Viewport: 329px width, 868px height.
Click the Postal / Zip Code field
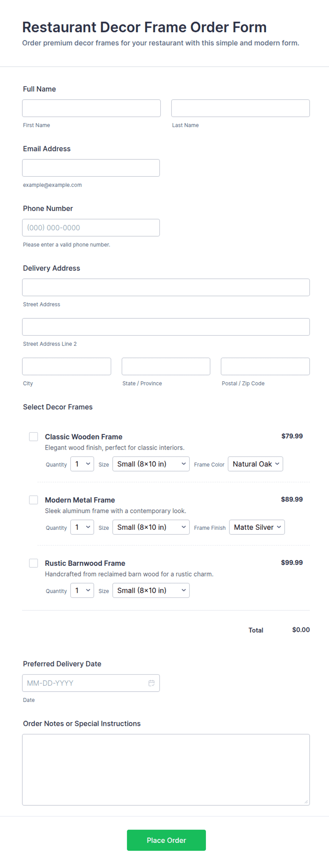pos(265,366)
